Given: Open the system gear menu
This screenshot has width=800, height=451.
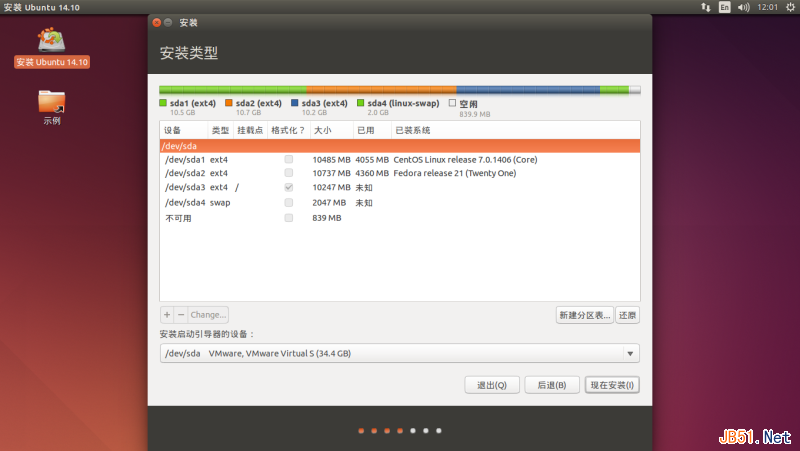Looking at the screenshot, I should tap(790, 7).
